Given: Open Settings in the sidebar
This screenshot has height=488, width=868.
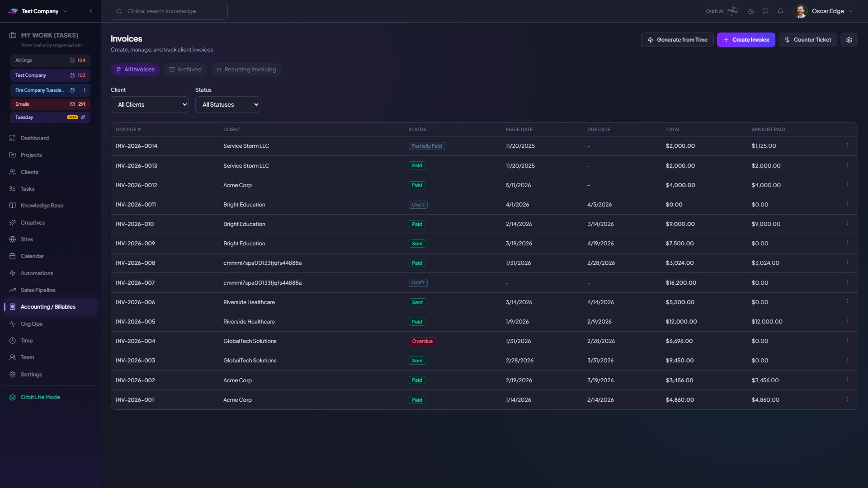Looking at the screenshot, I should (x=50, y=375).
